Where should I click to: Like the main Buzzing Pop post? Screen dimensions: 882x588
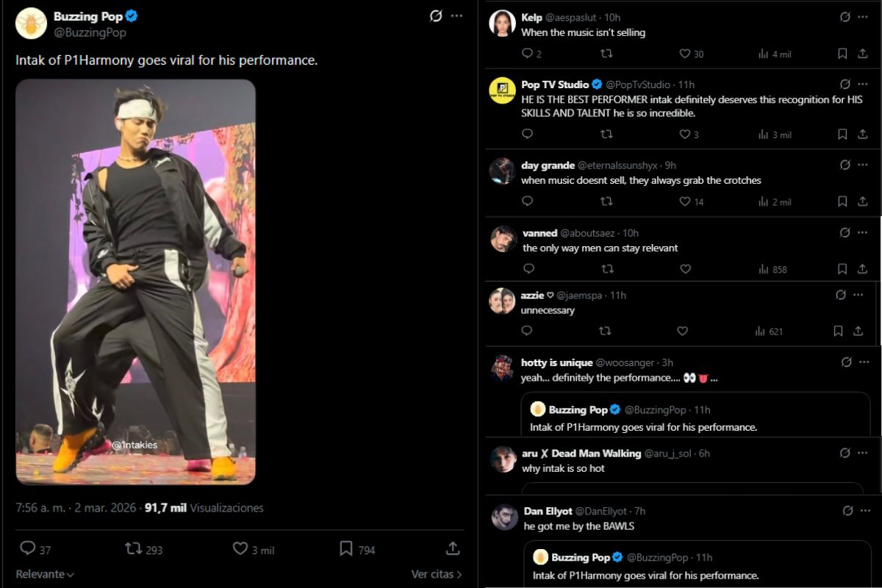tap(240, 549)
